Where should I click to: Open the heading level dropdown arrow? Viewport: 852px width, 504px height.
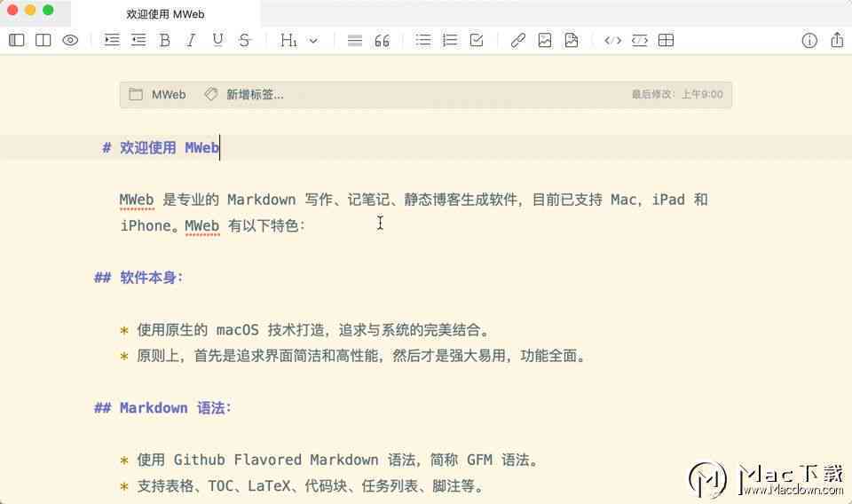click(313, 41)
